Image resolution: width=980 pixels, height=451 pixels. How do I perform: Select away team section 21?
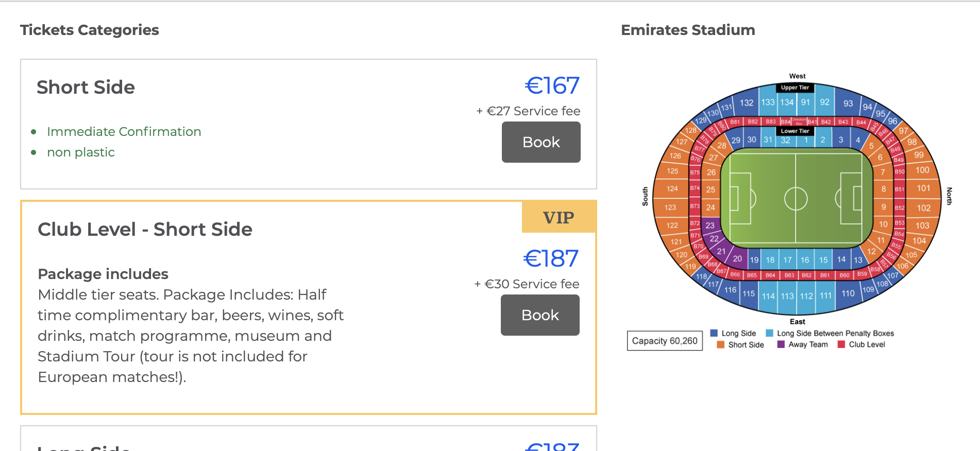721,251
